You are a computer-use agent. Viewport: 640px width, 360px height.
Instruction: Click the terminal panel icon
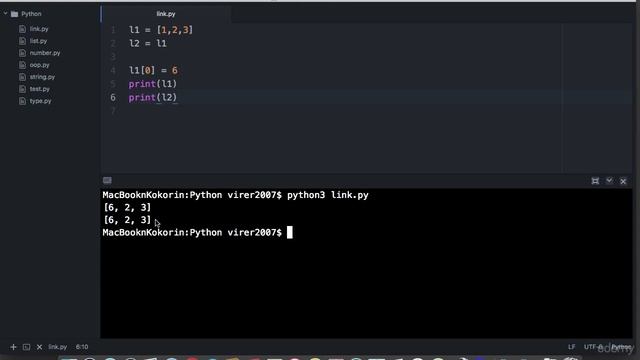(x=107, y=180)
